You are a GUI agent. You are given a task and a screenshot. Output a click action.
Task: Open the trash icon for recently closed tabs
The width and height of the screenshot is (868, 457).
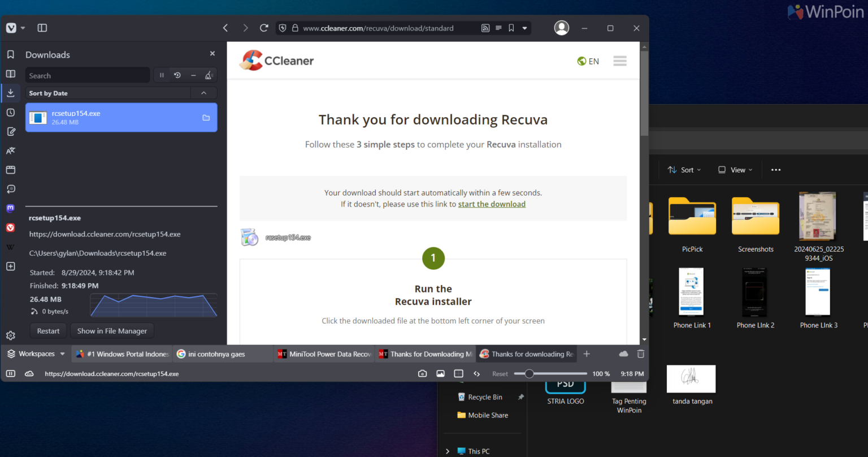[x=641, y=353]
